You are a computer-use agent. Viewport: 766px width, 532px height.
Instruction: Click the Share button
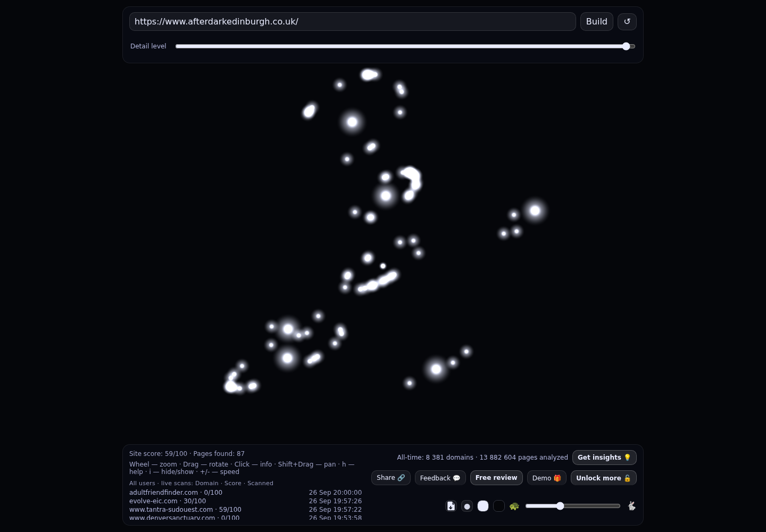coord(391,478)
